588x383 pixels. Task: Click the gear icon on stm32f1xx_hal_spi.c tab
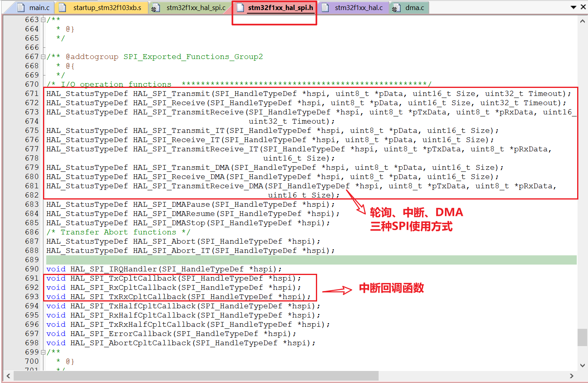coord(156,8)
